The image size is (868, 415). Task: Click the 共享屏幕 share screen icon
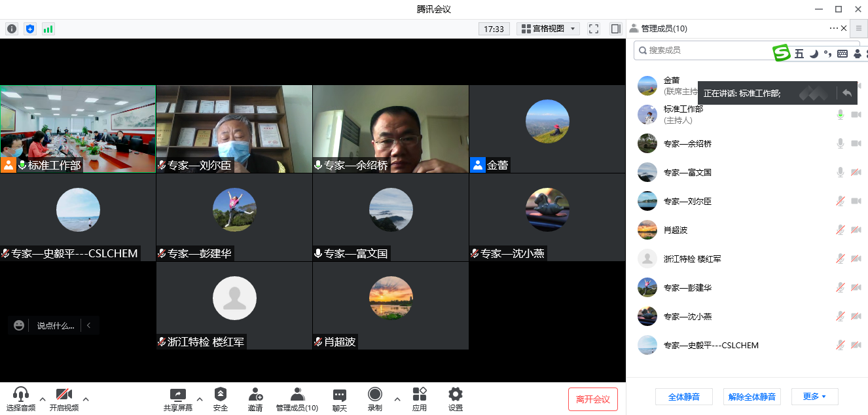pyautogui.click(x=178, y=395)
